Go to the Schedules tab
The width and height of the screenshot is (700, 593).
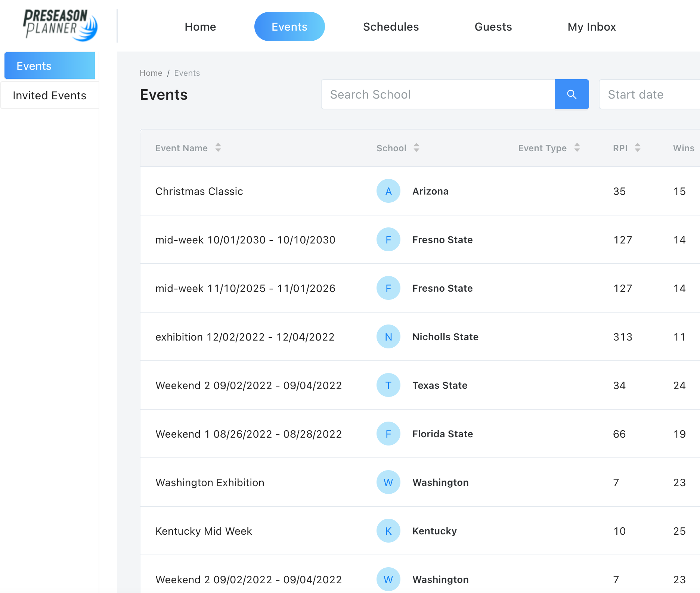click(391, 27)
